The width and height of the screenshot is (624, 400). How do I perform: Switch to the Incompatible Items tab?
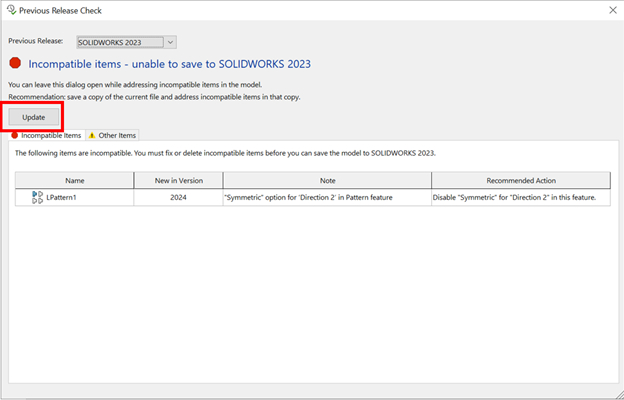[47, 135]
